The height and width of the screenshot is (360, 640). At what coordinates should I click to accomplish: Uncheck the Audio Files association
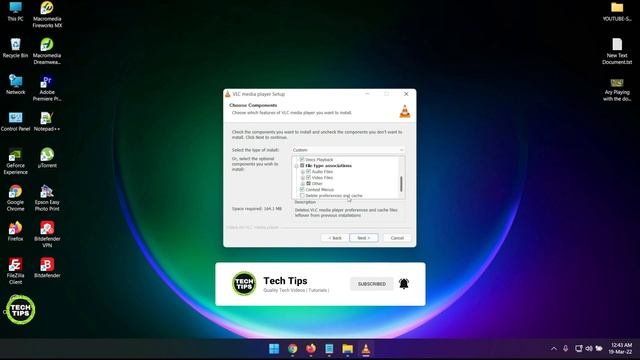pyautogui.click(x=308, y=171)
